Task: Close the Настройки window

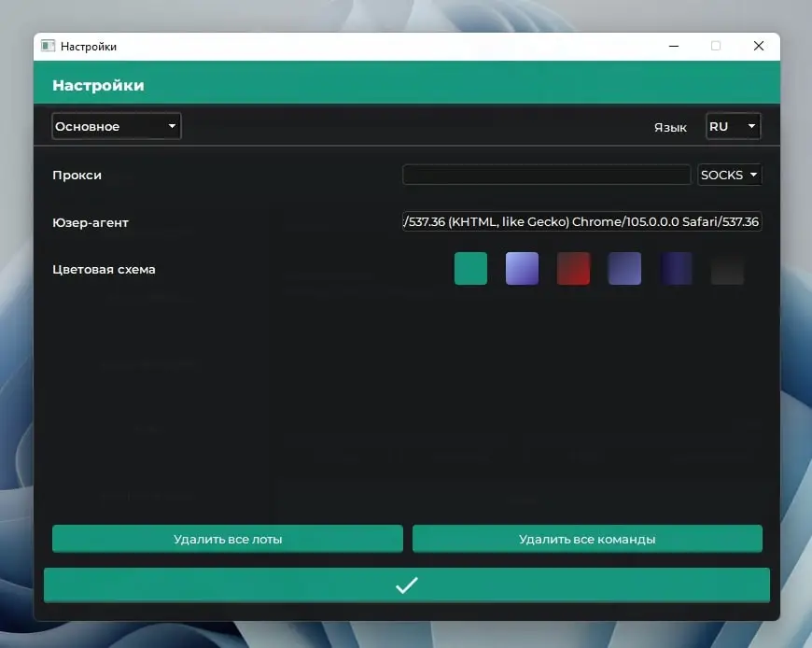Action: (x=759, y=46)
